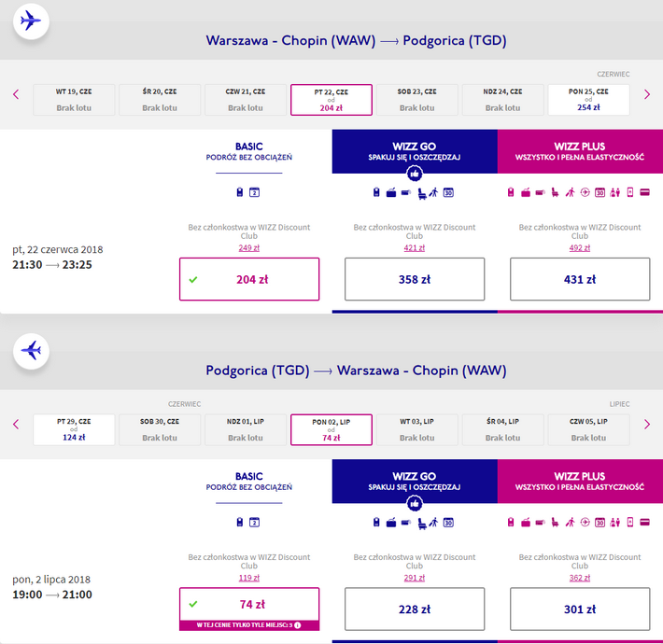Switch to the PON 25, CZE date at 254 zł
Viewport: 663px width, 644px height.
(588, 100)
